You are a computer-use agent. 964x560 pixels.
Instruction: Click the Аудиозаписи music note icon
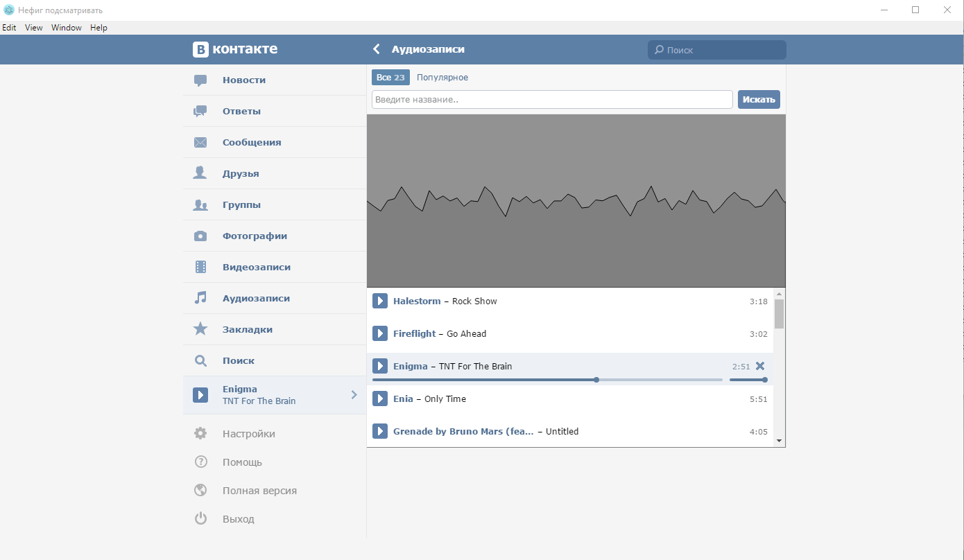pos(200,298)
